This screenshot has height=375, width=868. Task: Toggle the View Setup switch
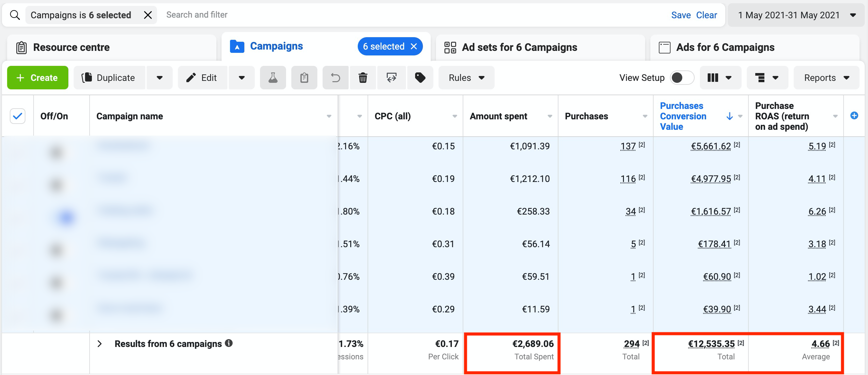(681, 78)
